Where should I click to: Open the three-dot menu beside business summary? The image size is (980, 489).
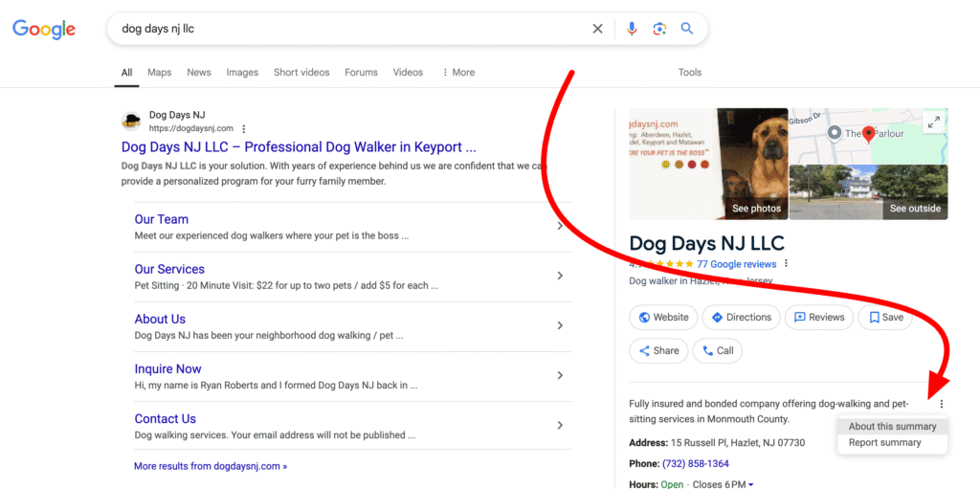point(942,404)
